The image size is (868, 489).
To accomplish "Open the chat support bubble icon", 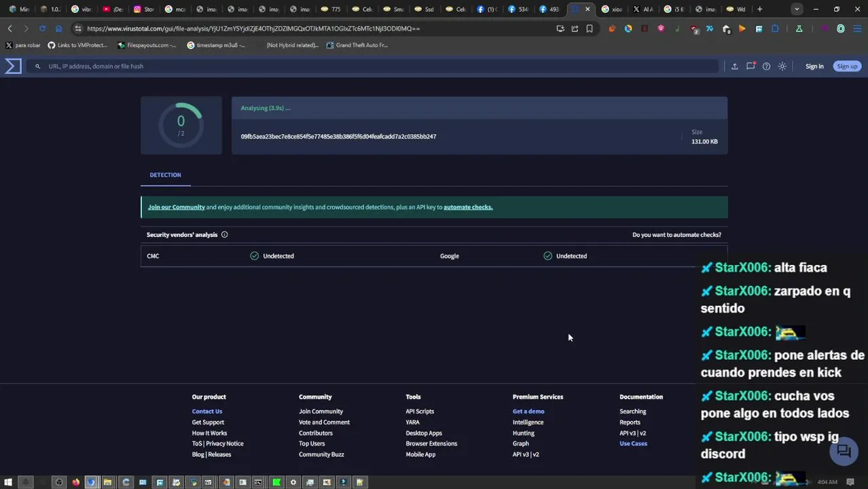I will (x=844, y=452).
